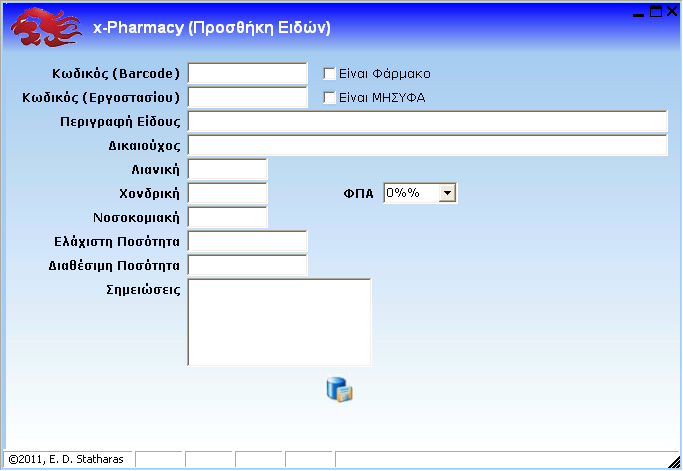Click the ©2011 E. D. Statharas status panel

(66, 459)
